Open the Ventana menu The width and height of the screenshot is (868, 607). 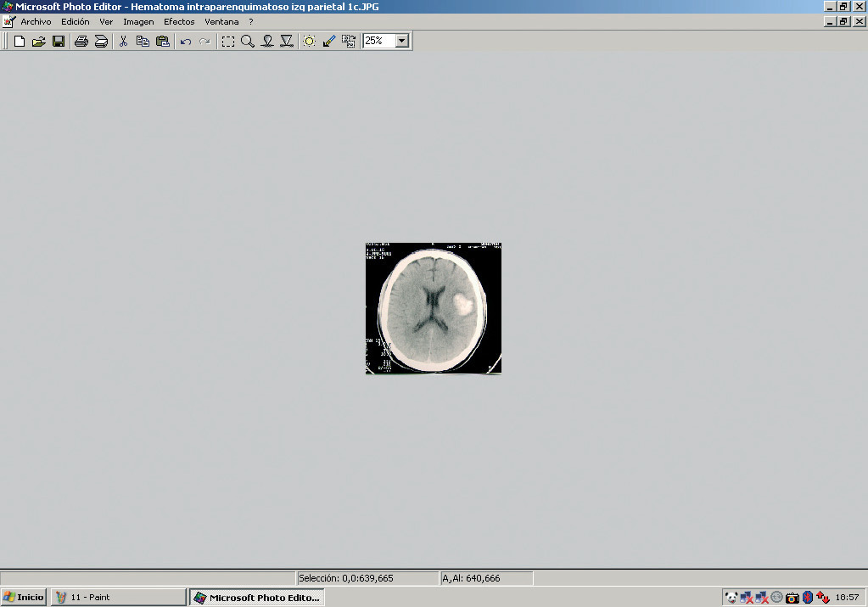point(221,22)
